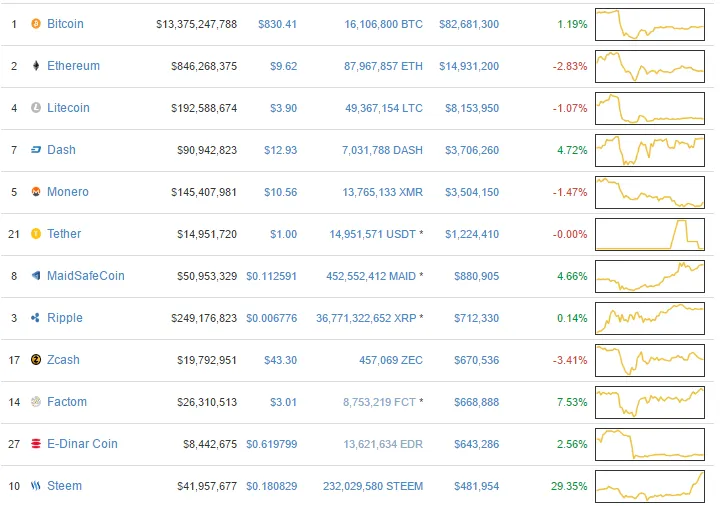
Task: Open the Bitcoin price sparkline chart
Action: (650, 24)
